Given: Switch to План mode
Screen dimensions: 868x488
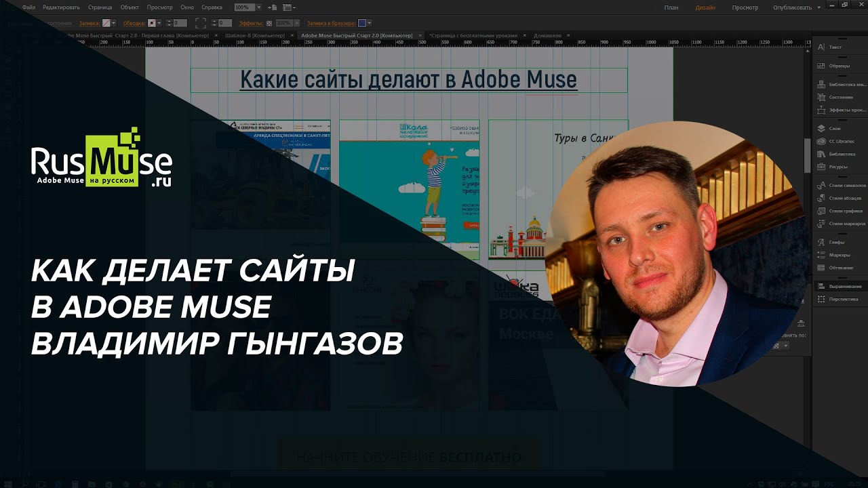Looking at the screenshot, I should 671,7.
